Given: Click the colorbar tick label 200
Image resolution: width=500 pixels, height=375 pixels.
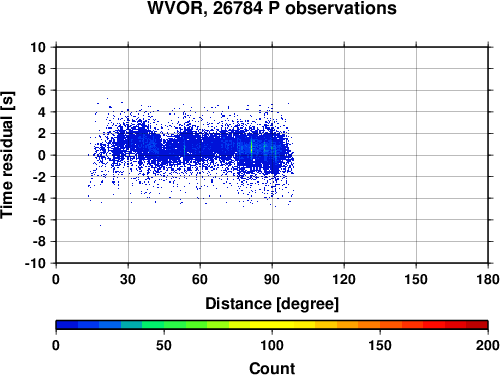Looking at the screenshot, I should tap(488, 345).
